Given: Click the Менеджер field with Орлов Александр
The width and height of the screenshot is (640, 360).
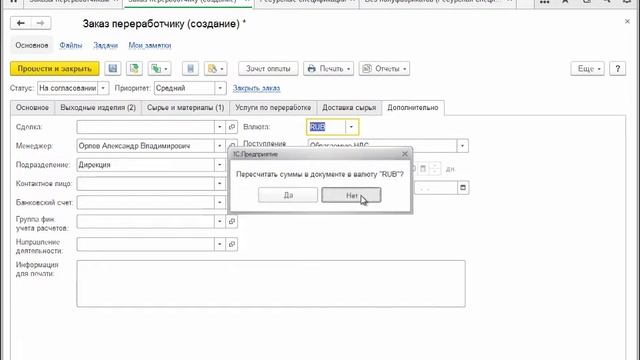Looking at the screenshot, I should [145, 146].
